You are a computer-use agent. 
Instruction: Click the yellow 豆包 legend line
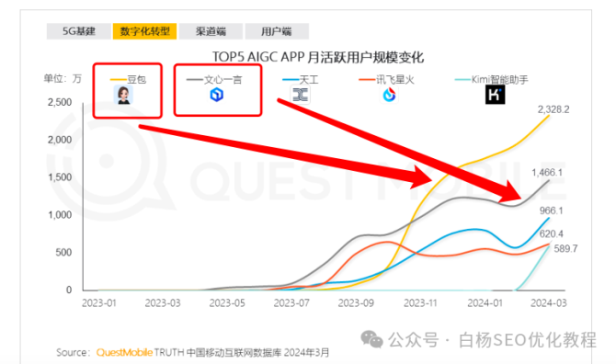[x=119, y=80]
